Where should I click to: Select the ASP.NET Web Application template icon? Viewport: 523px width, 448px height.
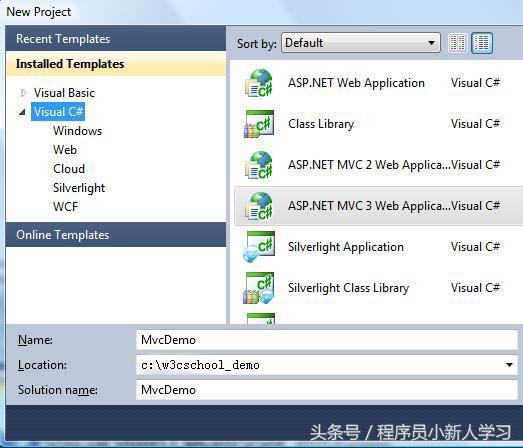[259, 83]
